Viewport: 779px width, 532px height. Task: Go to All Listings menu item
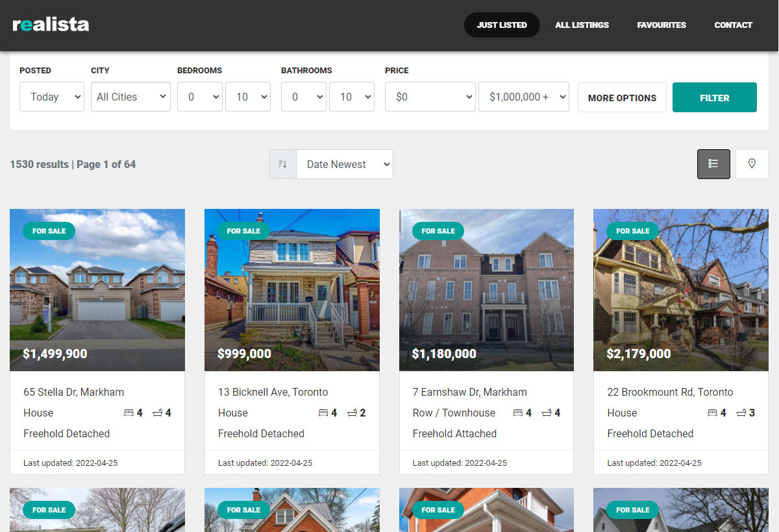(x=582, y=25)
